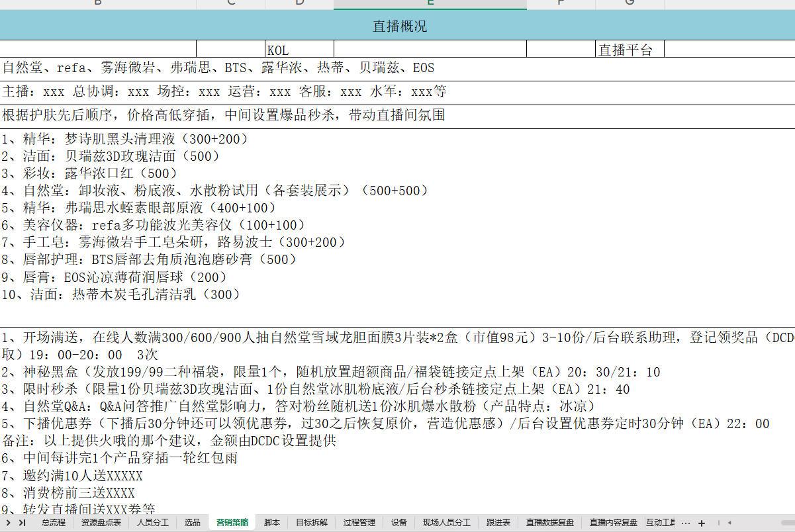795x532 pixels.
Task: Click the next-sheet arrow in the tab bar
Action: [x=9, y=523]
